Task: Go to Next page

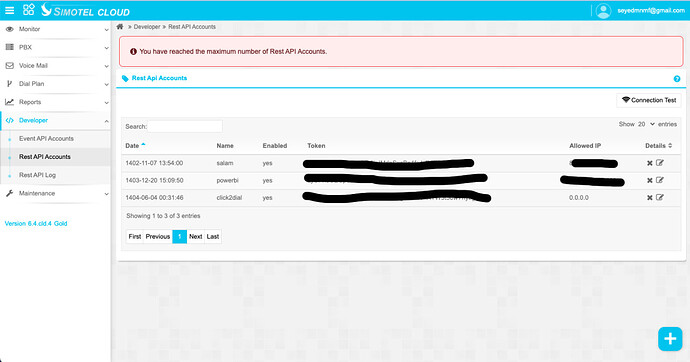Action: [195, 237]
